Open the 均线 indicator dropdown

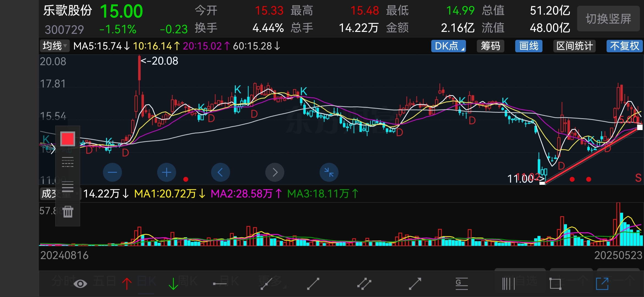[x=55, y=46]
